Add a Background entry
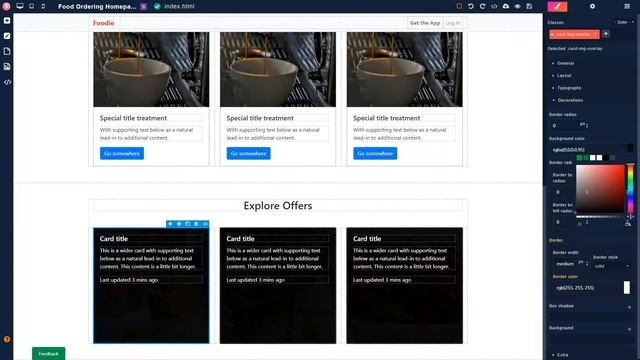This screenshot has width=640, height=360. point(629,329)
